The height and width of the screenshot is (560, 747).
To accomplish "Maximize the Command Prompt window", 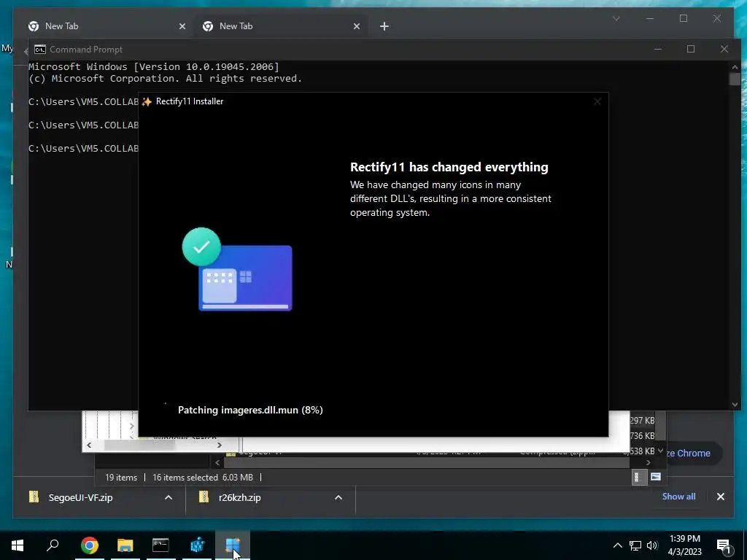I will (x=691, y=50).
